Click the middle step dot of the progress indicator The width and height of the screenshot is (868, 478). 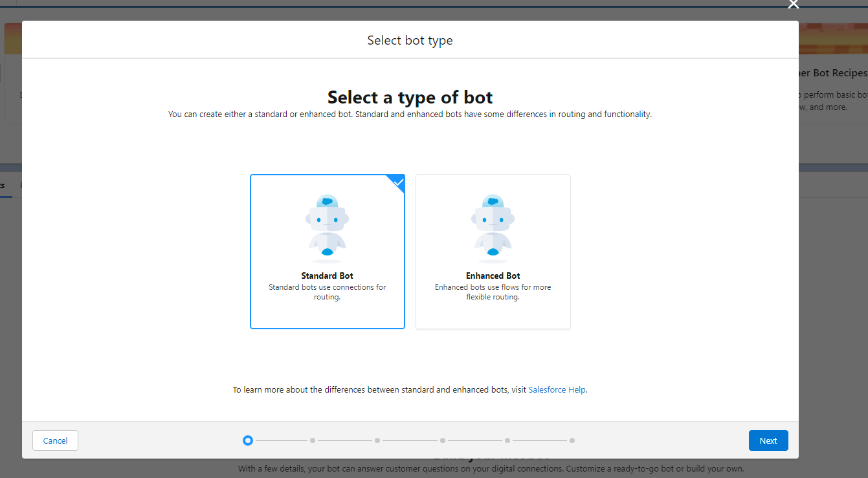377,440
